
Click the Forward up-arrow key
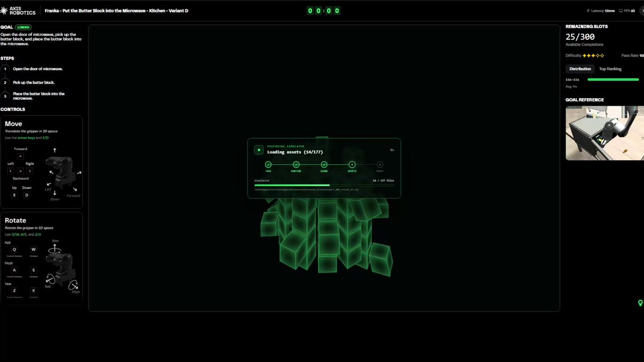[20, 157]
